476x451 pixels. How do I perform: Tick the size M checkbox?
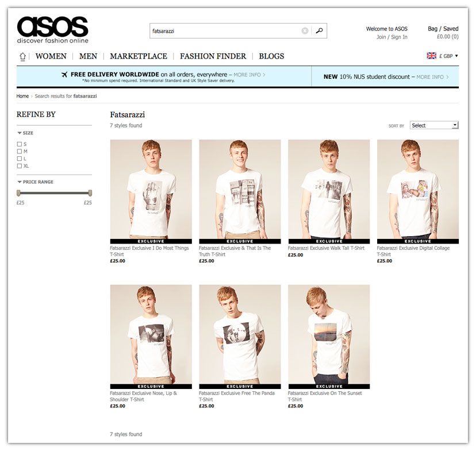pyautogui.click(x=20, y=151)
